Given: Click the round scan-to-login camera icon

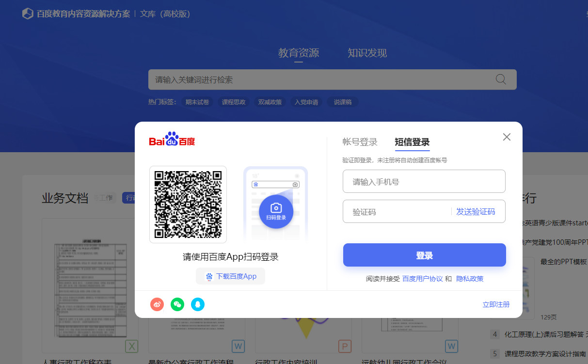Looking at the screenshot, I should coord(276,211).
